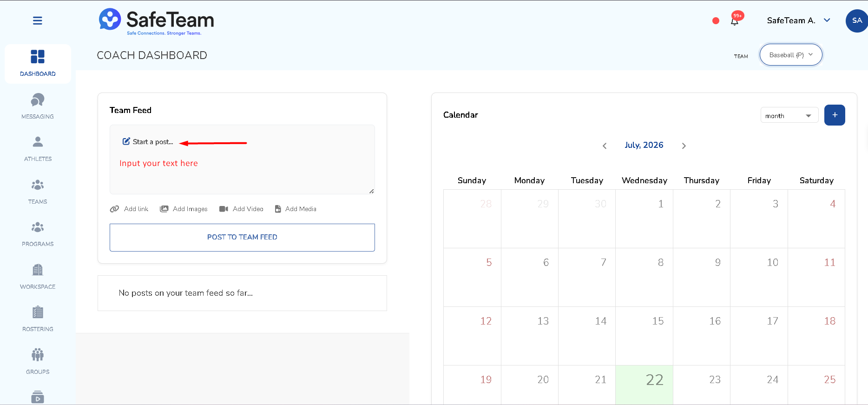Click the Add link label

point(136,209)
